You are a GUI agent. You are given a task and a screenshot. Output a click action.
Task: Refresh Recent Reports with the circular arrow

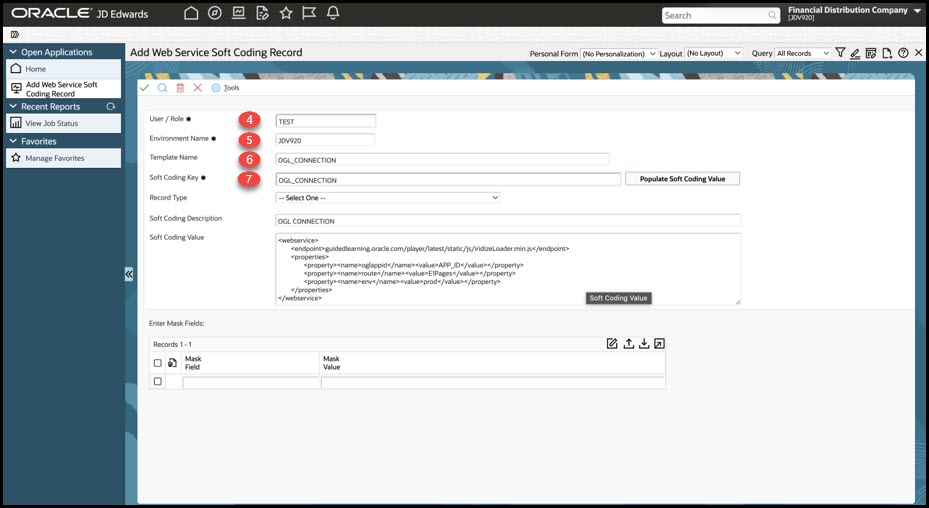(x=110, y=107)
